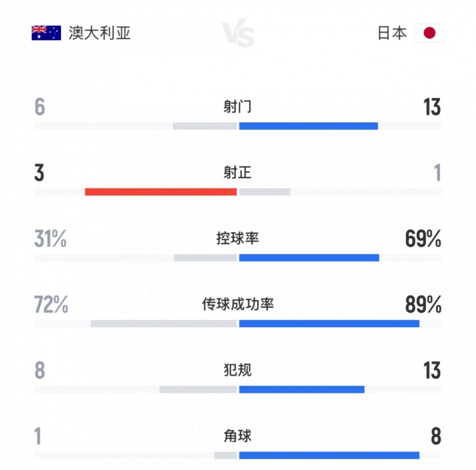Click the 犯规 stat label
476x470 pixels.
[237, 370]
